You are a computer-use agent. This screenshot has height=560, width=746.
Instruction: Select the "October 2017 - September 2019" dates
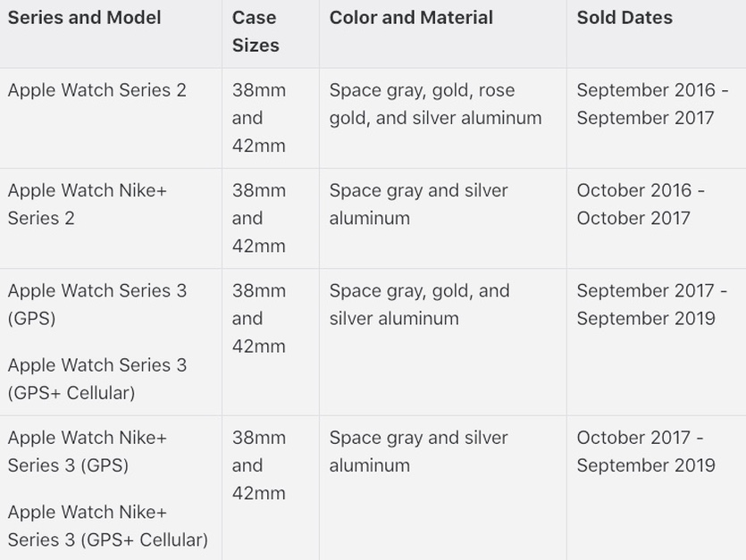click(x=645, y=451)
